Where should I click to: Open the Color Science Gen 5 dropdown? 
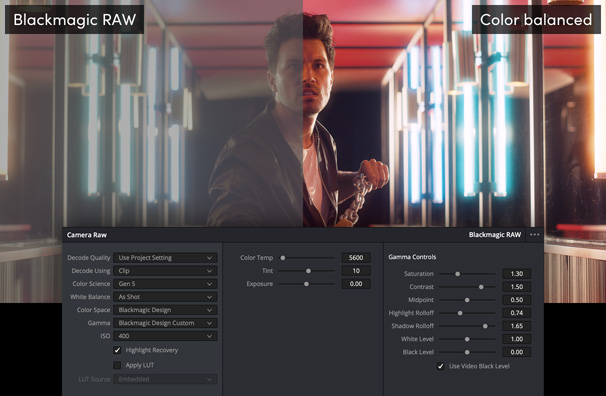[x=165, y=284]
